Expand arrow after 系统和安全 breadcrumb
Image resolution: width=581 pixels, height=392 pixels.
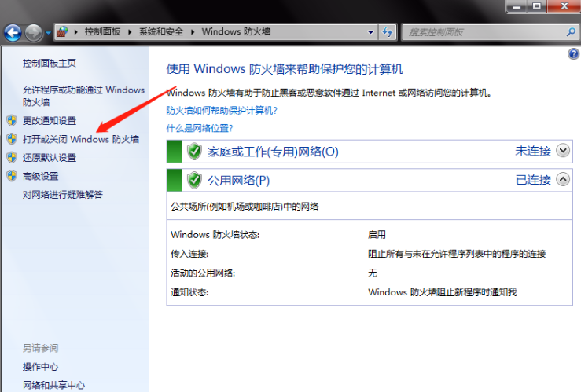click(193, 32)
